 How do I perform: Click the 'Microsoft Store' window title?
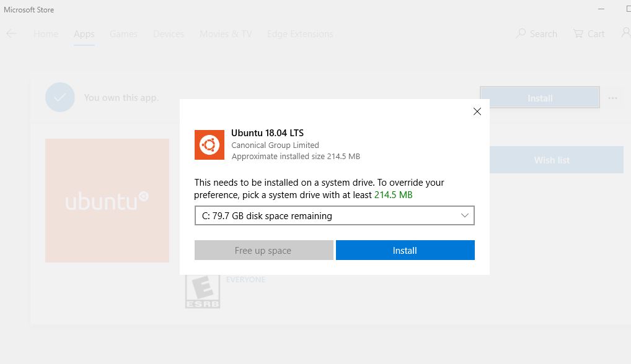29,10
